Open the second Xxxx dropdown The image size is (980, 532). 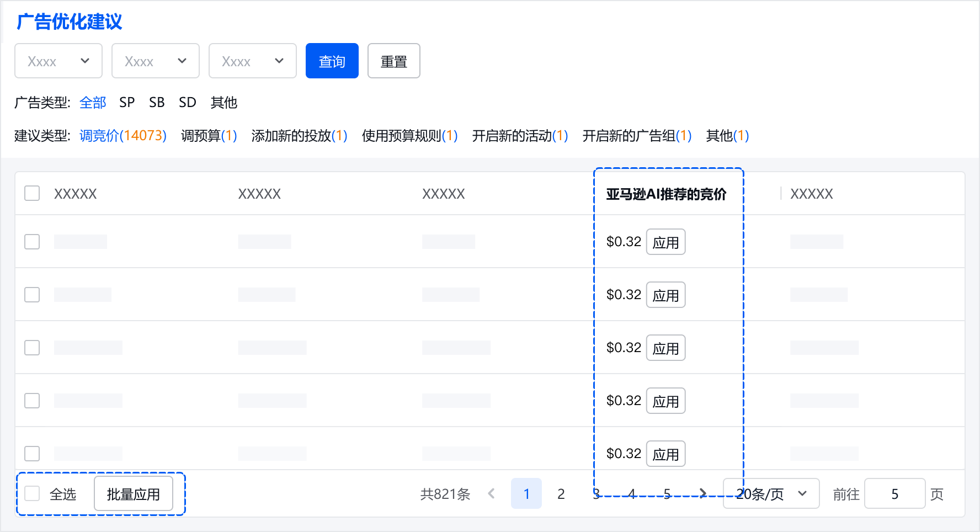coord(156,61)
